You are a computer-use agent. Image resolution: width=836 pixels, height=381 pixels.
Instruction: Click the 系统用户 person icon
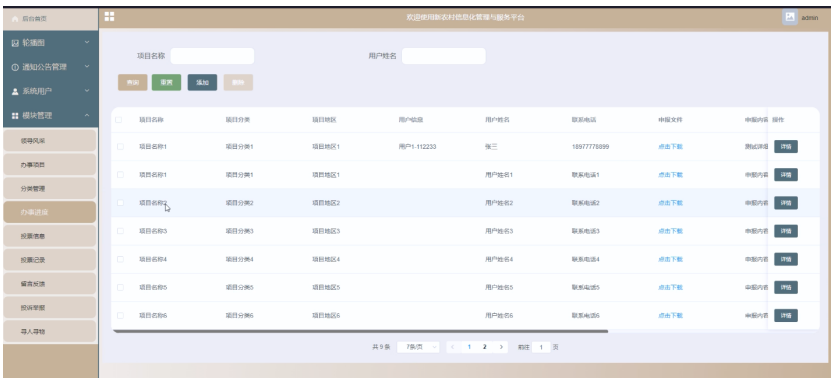click(15, 92)
